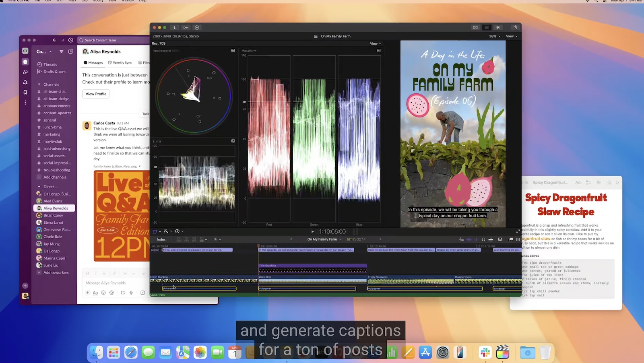Open clip appearance filmstrip icon in timeline
The width and height of the screenshot is (644, 363).
[x=500, y=239]
